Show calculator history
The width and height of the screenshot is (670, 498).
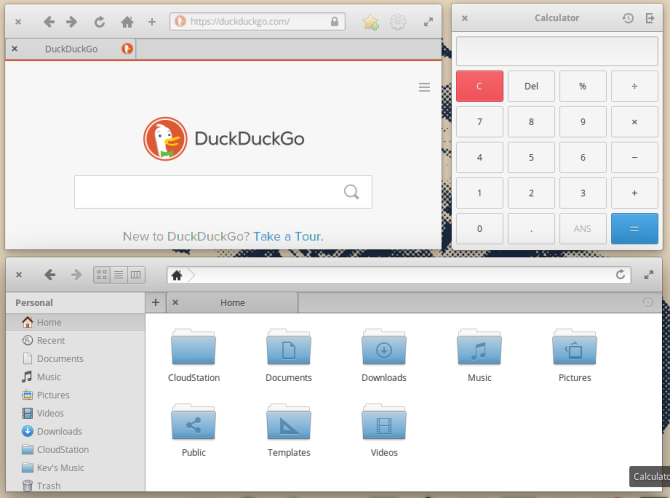click(628, 18)
